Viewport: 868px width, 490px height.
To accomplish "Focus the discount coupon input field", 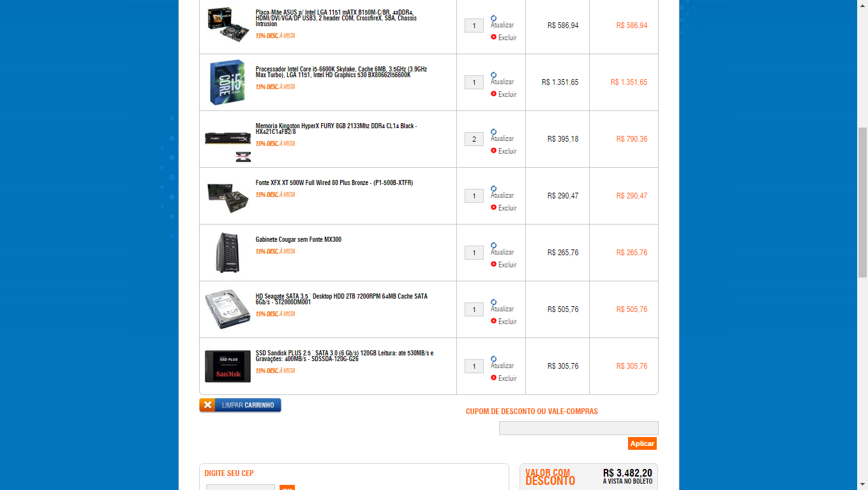I will click(x=578, y=428).
